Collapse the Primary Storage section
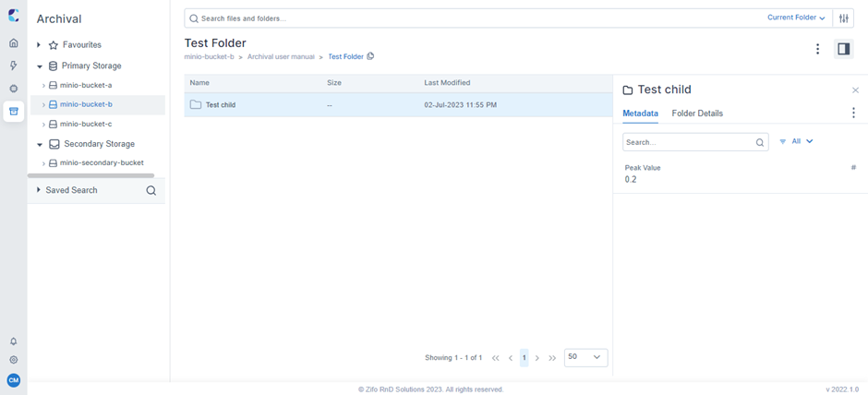The width and height of the screenshot is (868, 395). pyautogui.click(x=40, y=66)
